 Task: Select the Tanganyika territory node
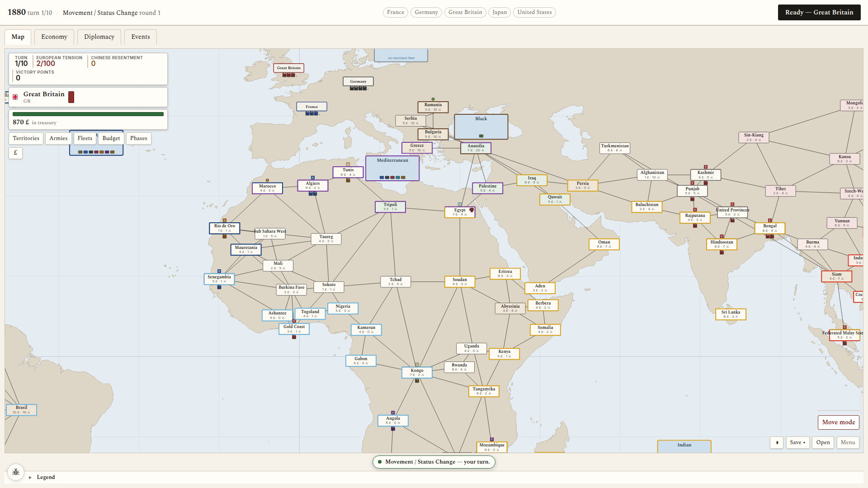pyautogui.click(x=484, y=391)
